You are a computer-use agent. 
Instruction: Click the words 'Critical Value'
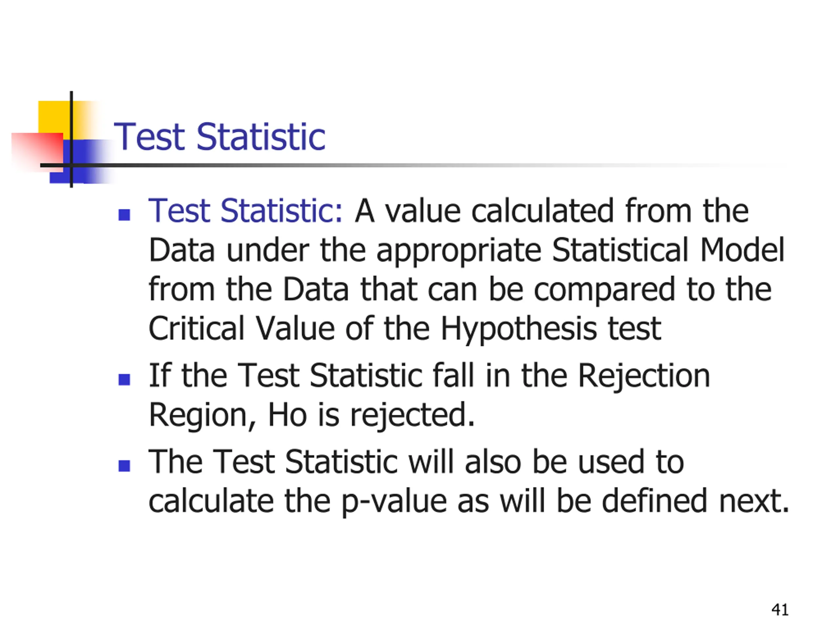pyautogui.click(x=241, y=328)
